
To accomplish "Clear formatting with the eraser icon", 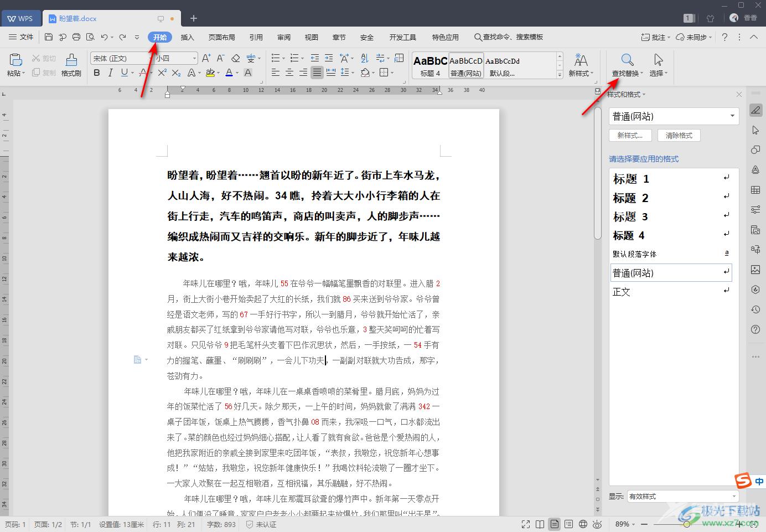I will 235,58.
